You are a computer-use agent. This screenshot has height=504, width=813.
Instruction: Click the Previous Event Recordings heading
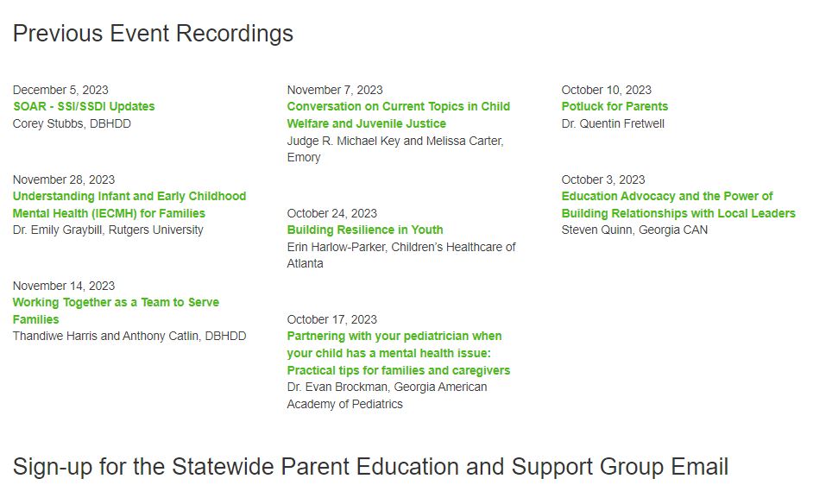click(x=153, y=34)
